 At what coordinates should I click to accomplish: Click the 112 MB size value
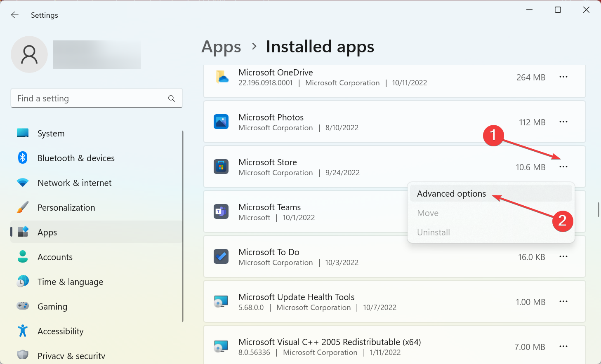(x=532, y=122)
